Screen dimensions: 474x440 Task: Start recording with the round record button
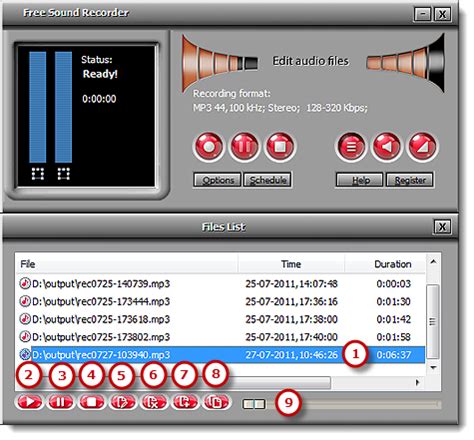click(209, 147)
